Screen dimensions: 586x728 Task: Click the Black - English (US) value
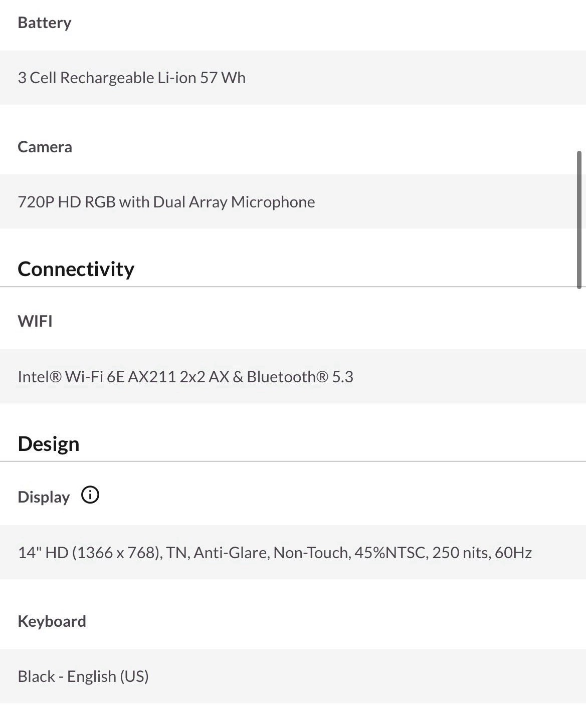point(83,676)
